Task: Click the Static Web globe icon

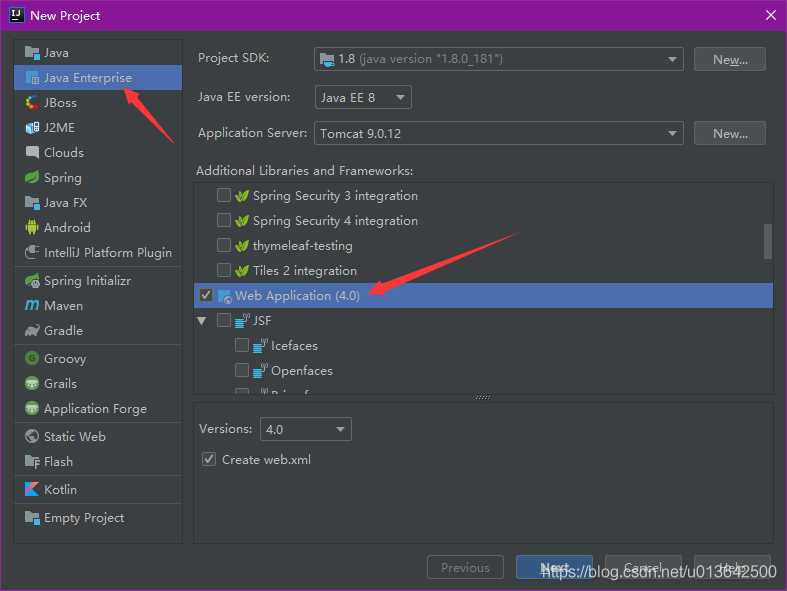Action: click(32, 436)
